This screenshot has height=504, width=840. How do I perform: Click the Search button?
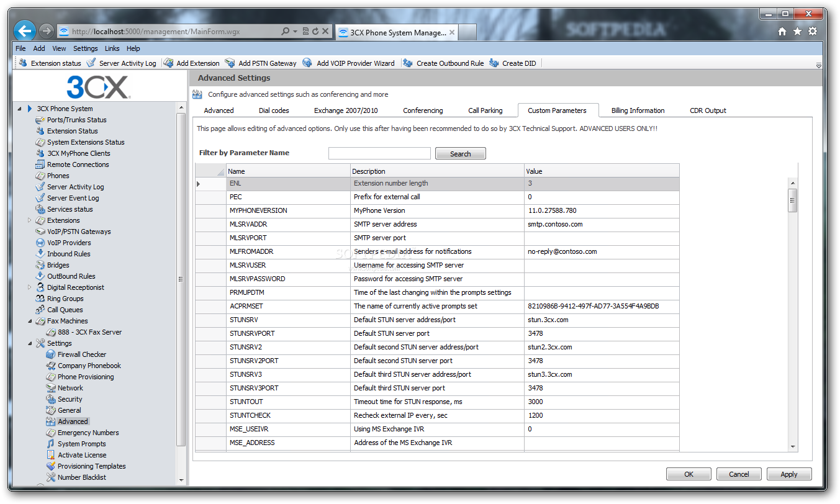(x=461, y=153)
